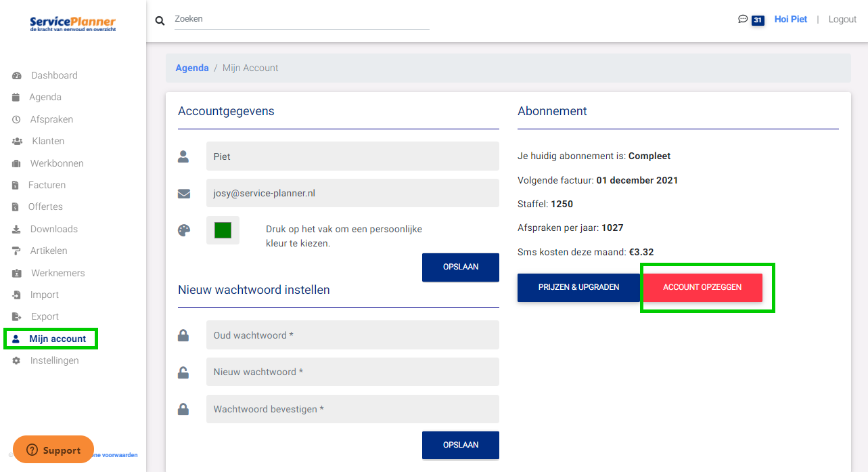The width and height of the screenshot is (868, 472).
Task: Click the Dashboard gauge icon
Action: coord(17,76)
